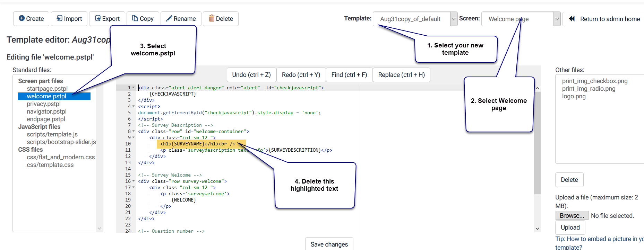Select navigator.pstpl file
Screen dimensions: 644x250
[x=46, y=111]
